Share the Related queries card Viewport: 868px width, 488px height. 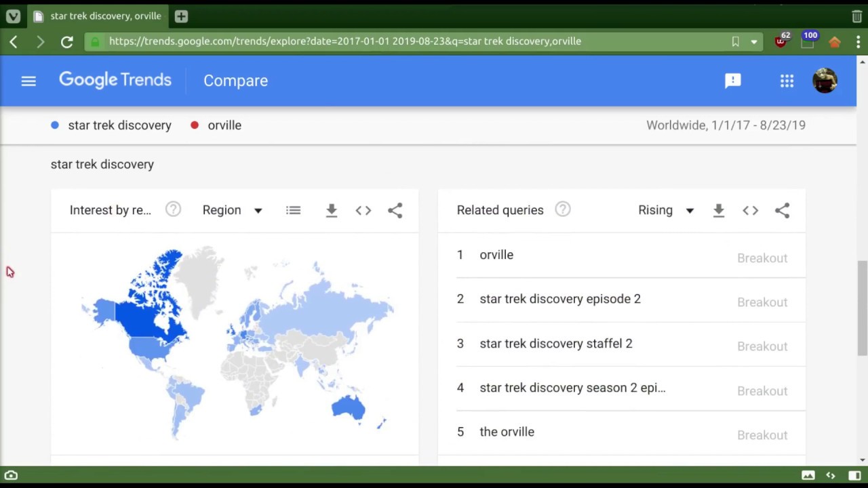tap(783, 210)
